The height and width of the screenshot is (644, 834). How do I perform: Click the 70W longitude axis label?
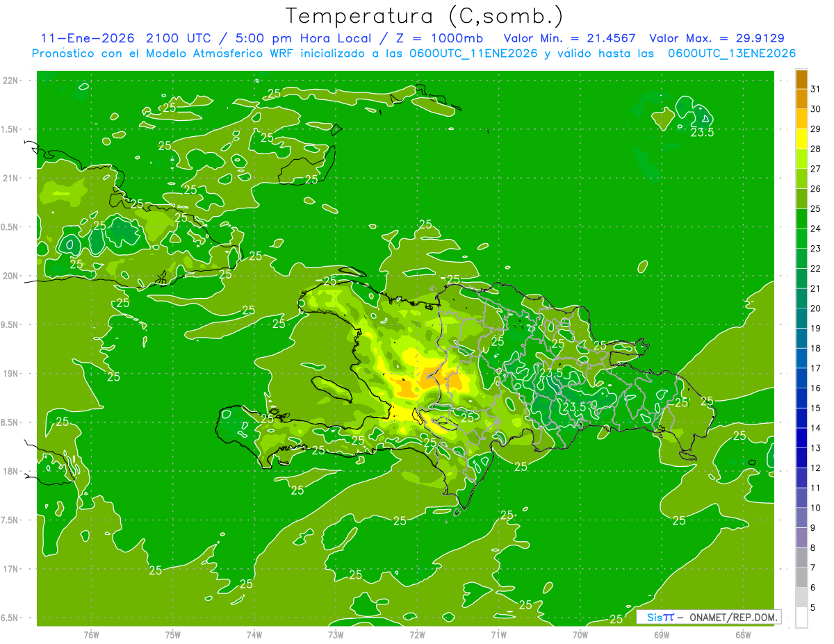click(x=580, y=634)
